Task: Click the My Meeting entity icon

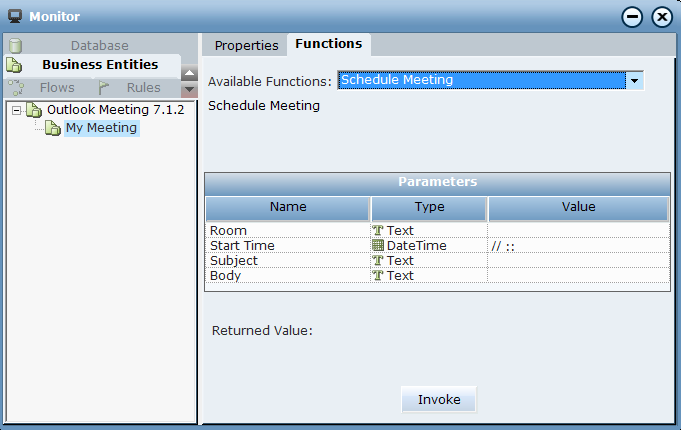Action: pyautogui.click(x=53, y=128)
